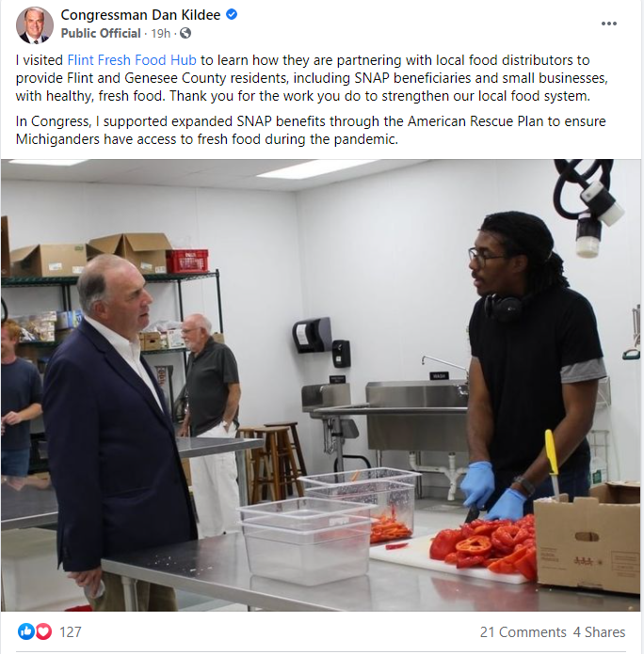View the 127 reactions list
Viewport: 644px width, 654px height.
[71, 632]
